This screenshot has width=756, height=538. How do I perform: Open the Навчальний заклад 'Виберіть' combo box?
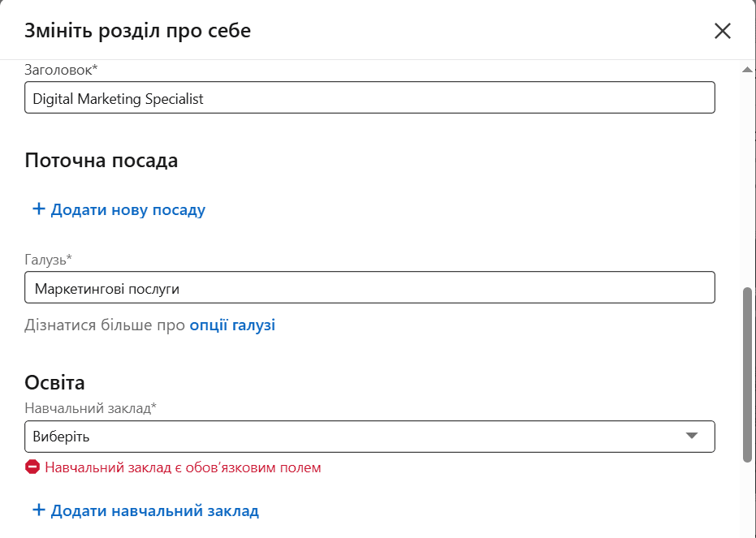tap(357, 436)
